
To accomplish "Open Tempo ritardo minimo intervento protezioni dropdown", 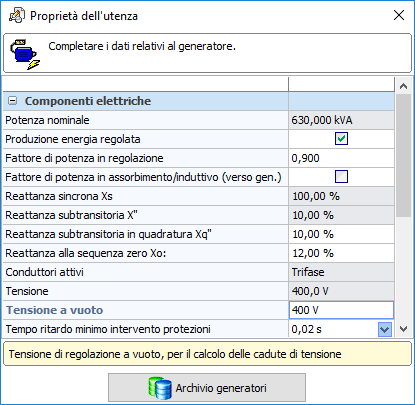I will pyautogui.click(x=385, y=329).
